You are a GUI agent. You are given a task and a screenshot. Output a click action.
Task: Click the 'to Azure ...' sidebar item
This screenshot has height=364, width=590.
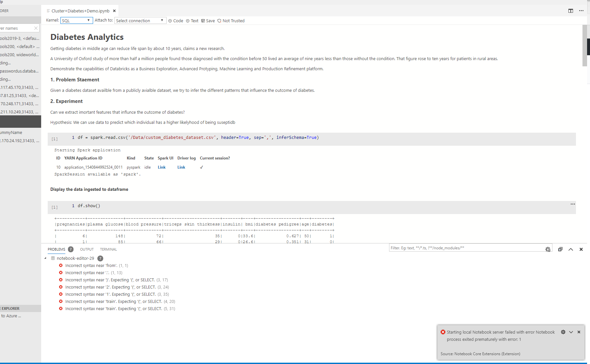point(11,316)
